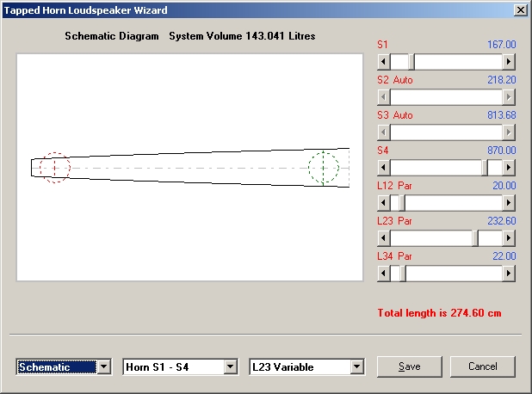Viewport: 532px width, 394px height.
Task: Click the L34 Par slider thumb
Action: [x=403, y=274]
